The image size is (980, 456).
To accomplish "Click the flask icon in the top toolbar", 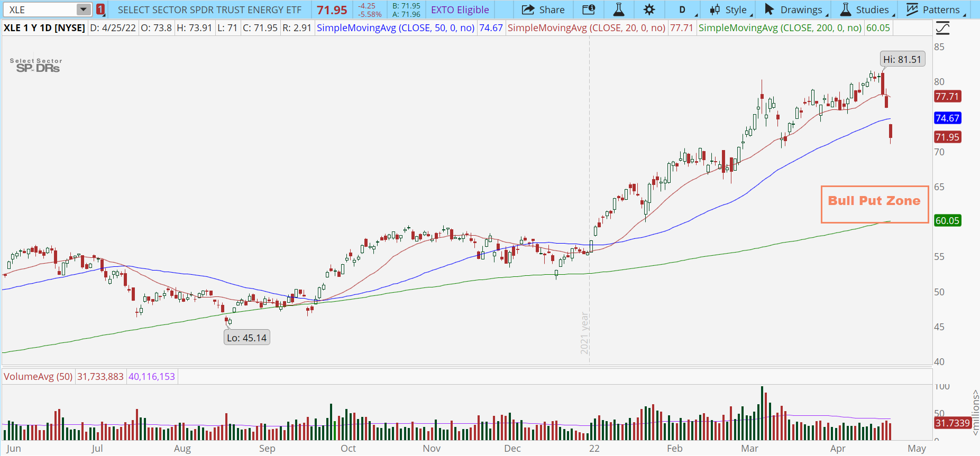I will click(619, 10).
